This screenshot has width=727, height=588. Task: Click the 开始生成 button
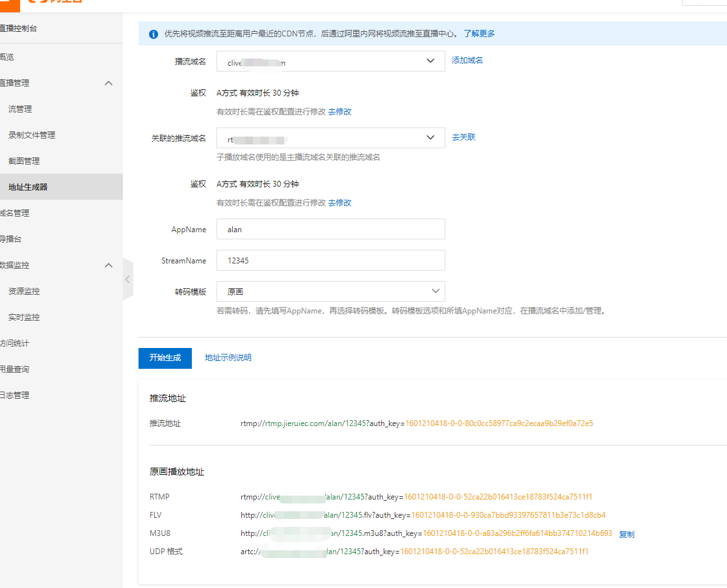pos(165,358)
